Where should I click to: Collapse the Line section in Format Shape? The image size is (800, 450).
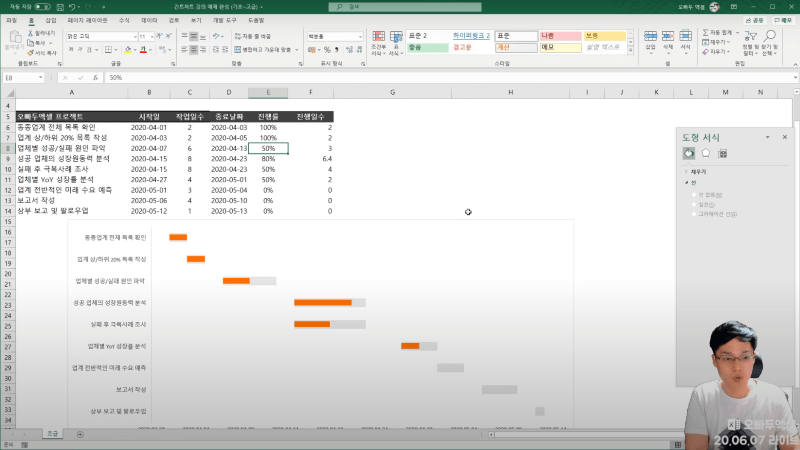687,183
